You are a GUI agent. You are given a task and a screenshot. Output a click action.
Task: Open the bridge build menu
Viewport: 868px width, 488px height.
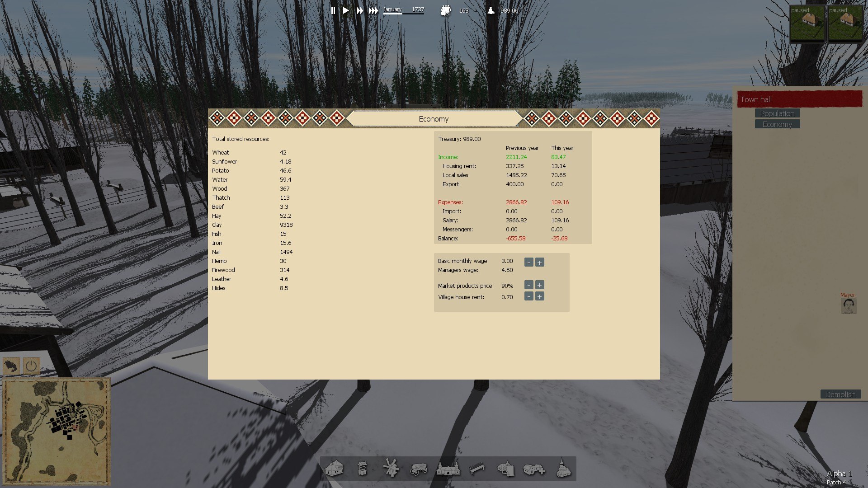click(x=477, y=469)
